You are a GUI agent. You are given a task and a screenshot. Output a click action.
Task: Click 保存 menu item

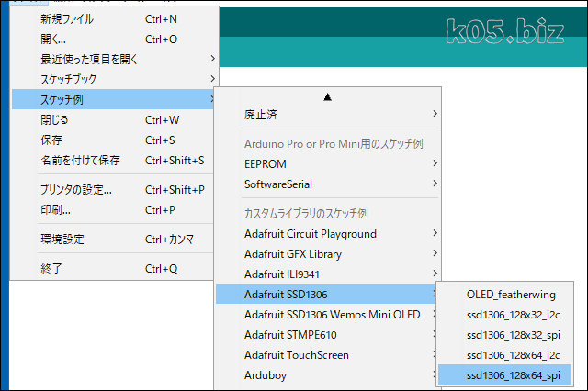(114, 140)
